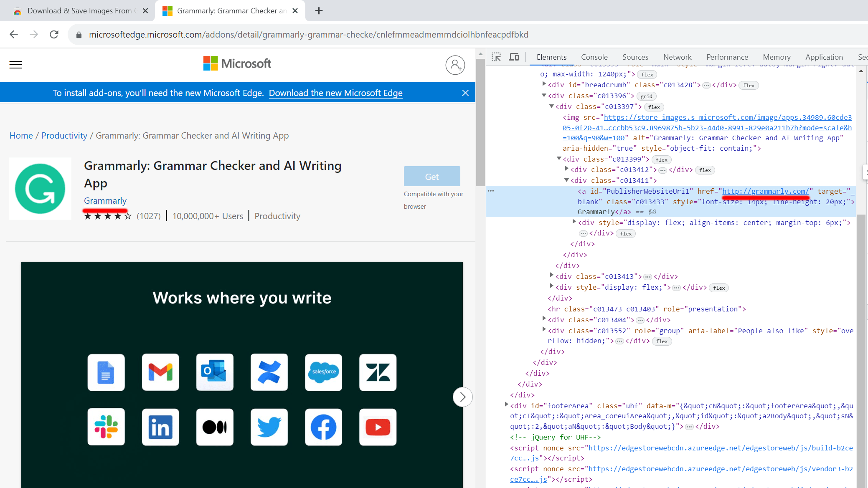
Task: Open a new browser tab with plus button
Action: [x=319, y=11]
